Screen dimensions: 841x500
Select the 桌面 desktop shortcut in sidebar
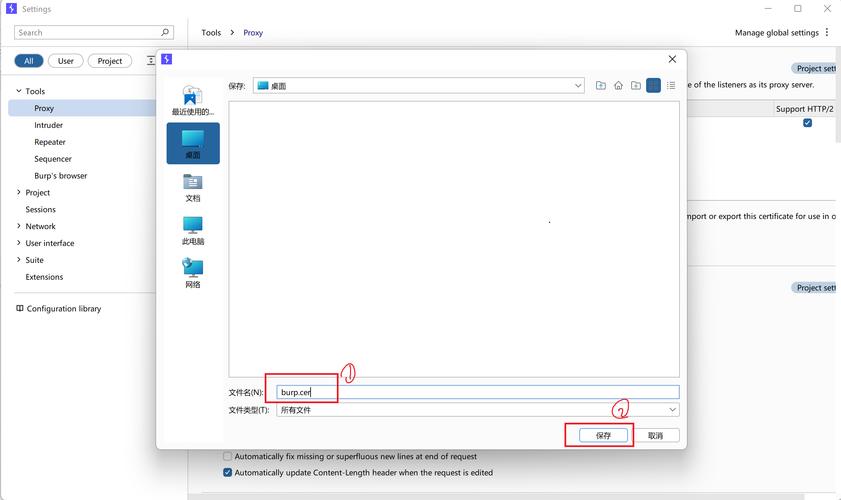[x=193, y=143]
